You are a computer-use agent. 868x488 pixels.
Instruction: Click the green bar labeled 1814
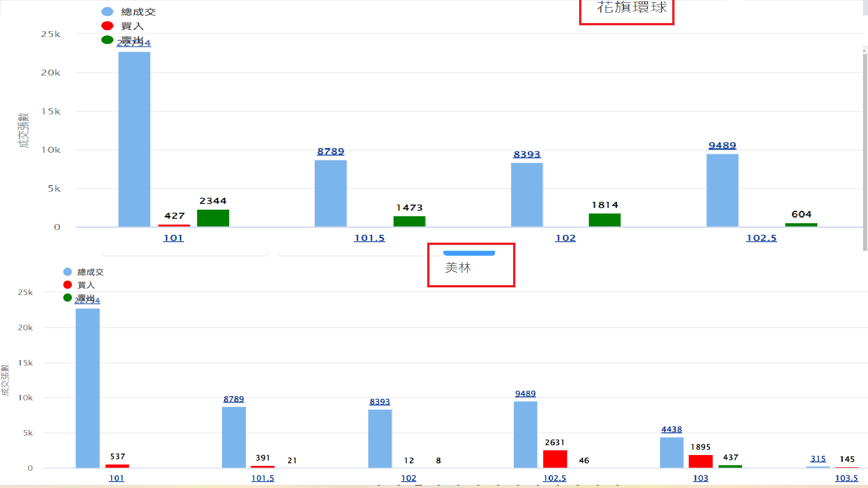(604, 220)
